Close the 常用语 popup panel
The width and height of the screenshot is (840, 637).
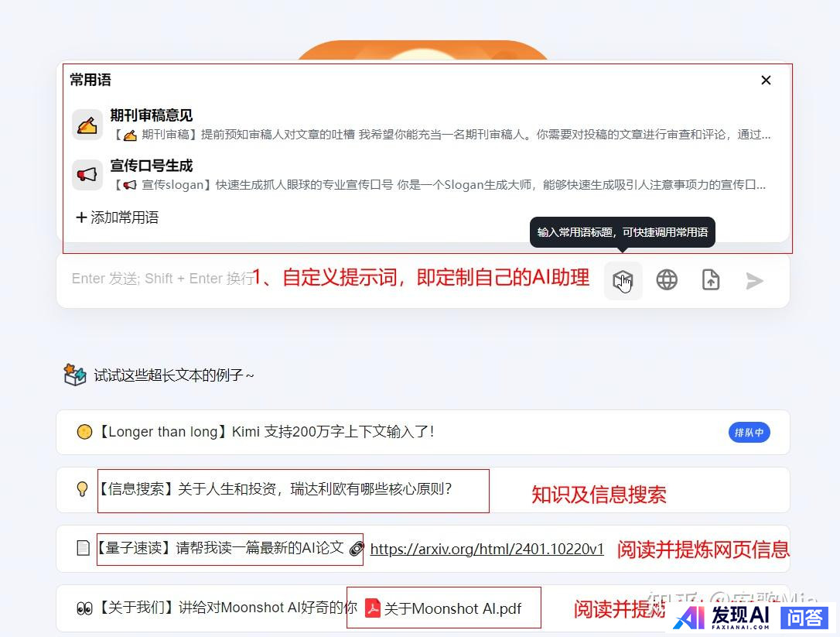[766, 80]
